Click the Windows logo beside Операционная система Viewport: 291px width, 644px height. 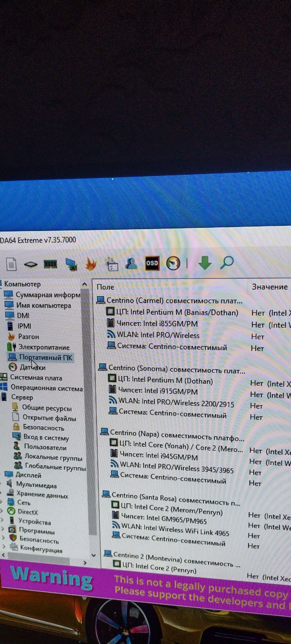tap(4, 387)
